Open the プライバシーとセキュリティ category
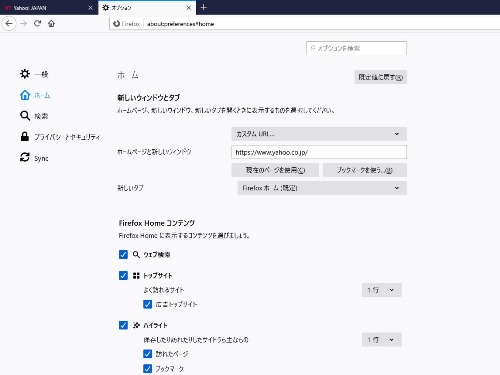 pos(60,137)
